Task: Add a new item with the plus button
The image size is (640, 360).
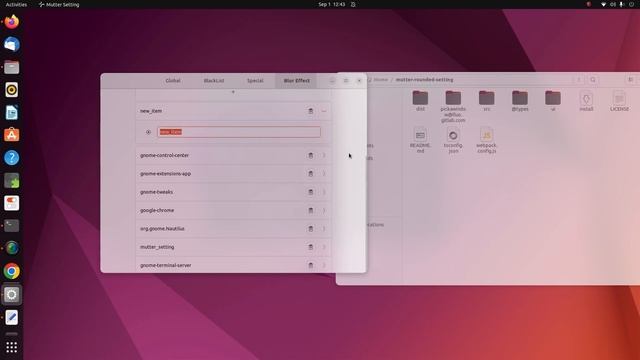Action: pyautogui.click(x=233, y=92)
